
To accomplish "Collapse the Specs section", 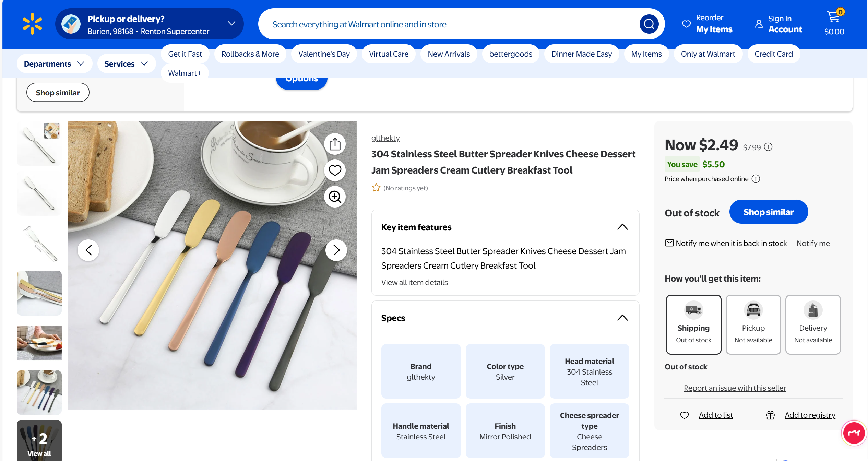I will [x=622, y=318].
